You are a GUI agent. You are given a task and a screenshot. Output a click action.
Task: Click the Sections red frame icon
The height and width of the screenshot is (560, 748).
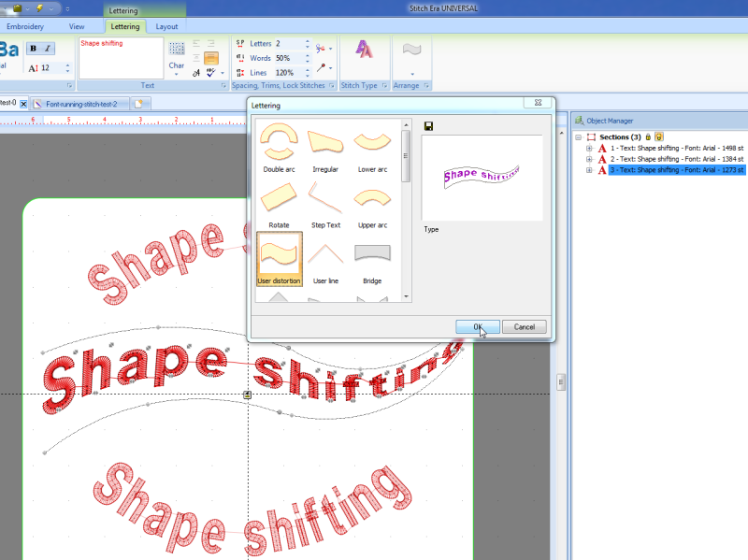coord(591,136)
